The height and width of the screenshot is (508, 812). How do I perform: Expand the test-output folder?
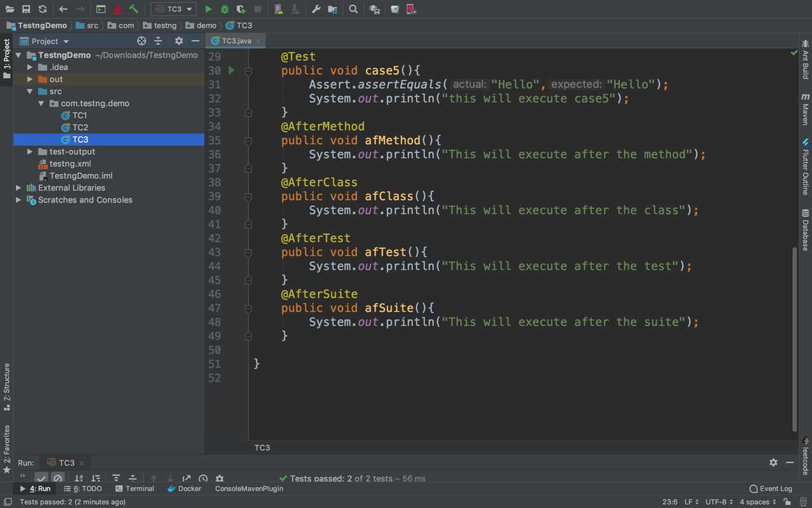coord(30,152)
